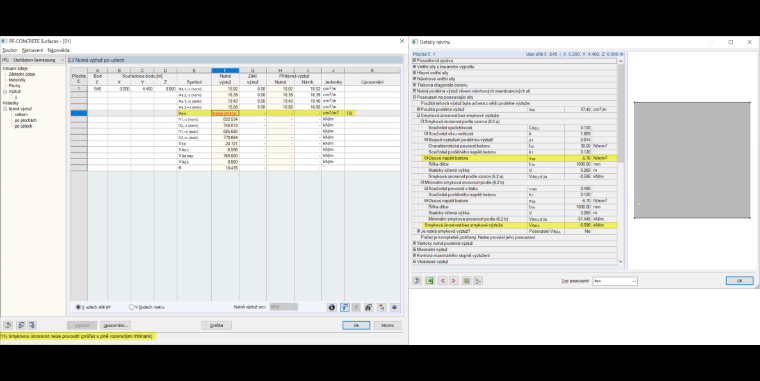760x381 pixels.
Task: Open the Nápověda menu
Action: click(59, 50)
